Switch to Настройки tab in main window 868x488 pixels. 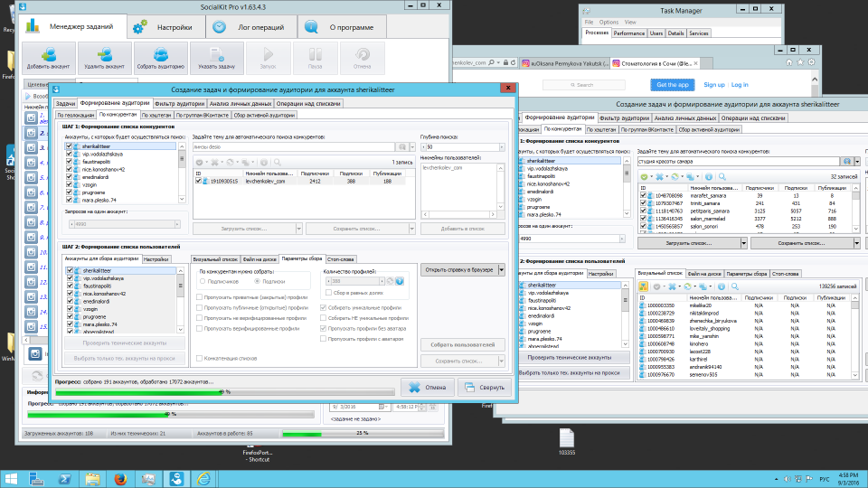click(166, 27)
